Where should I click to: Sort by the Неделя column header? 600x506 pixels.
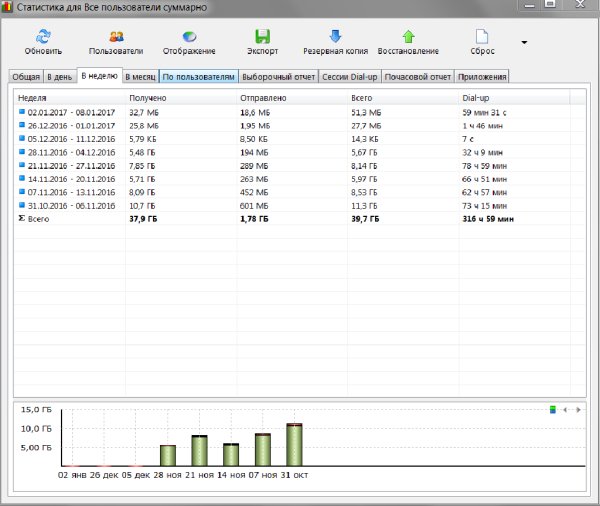click(70, 98)
